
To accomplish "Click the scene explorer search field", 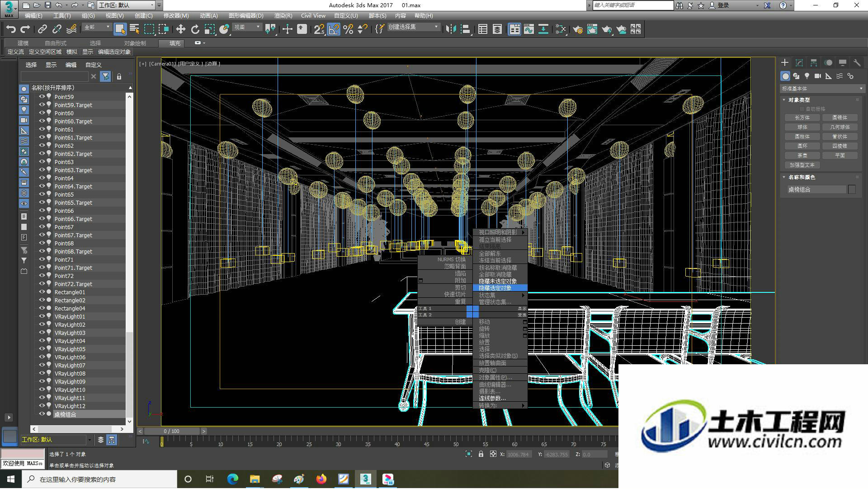I will coord(55,76).
